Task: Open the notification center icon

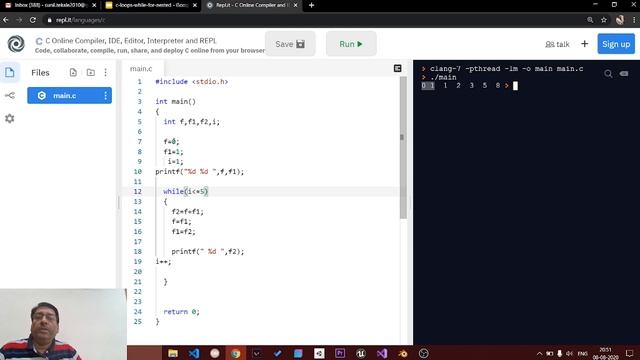Action: tap(629, 353)
